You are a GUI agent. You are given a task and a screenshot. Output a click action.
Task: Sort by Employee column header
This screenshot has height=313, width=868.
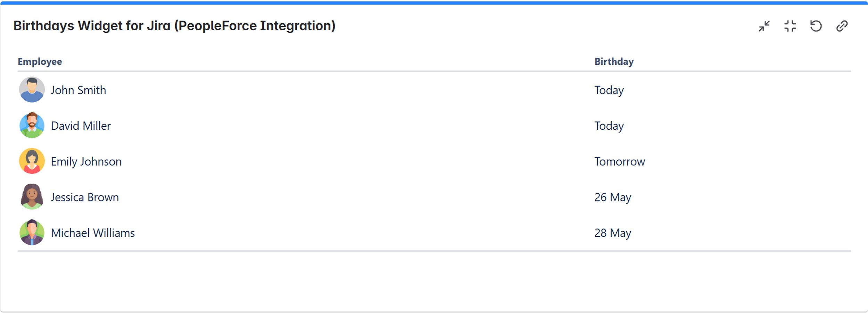[x=40, y=62]
